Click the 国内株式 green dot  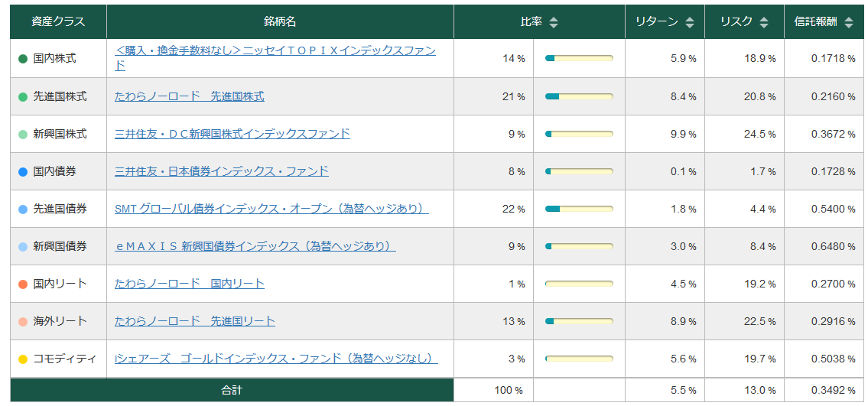pyautogui.click(x=23, y=59)
